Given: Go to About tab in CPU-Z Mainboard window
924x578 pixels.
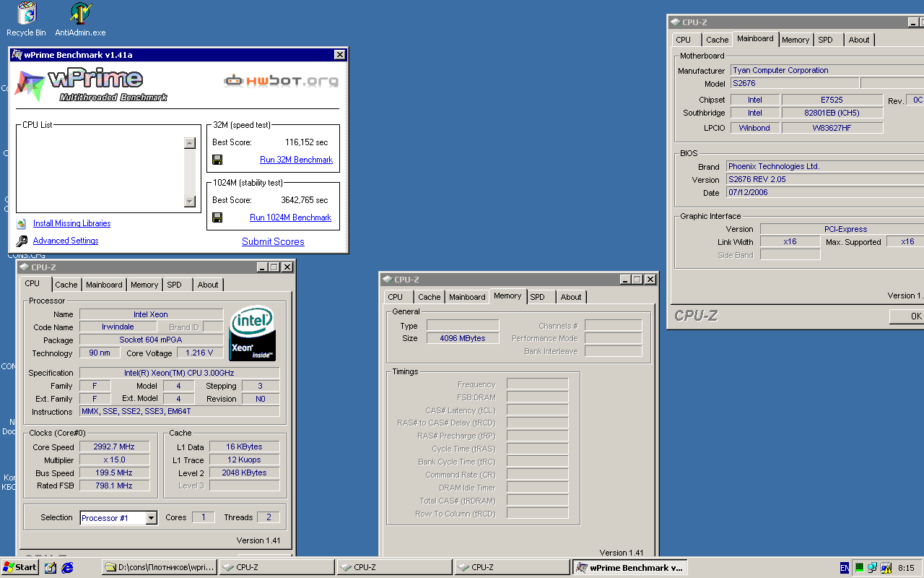Looking at the screenshot, I should 859,40.
